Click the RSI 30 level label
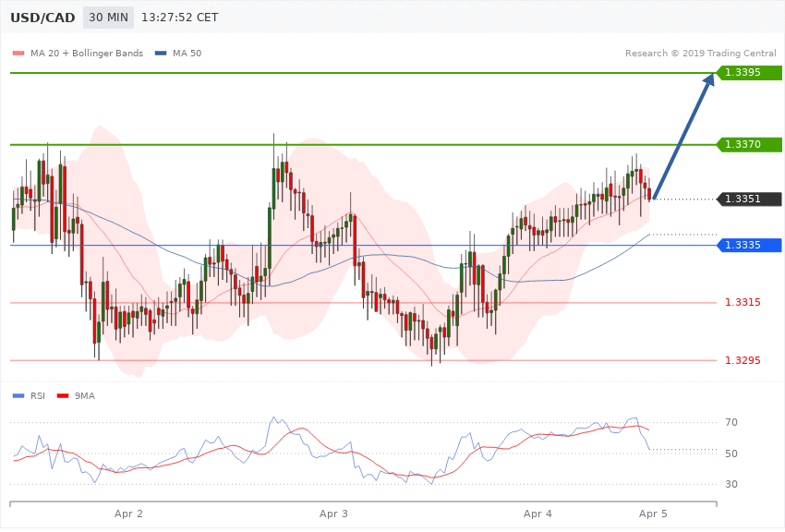This screenshot has height=532, width=785. click(x=731, y=484)
